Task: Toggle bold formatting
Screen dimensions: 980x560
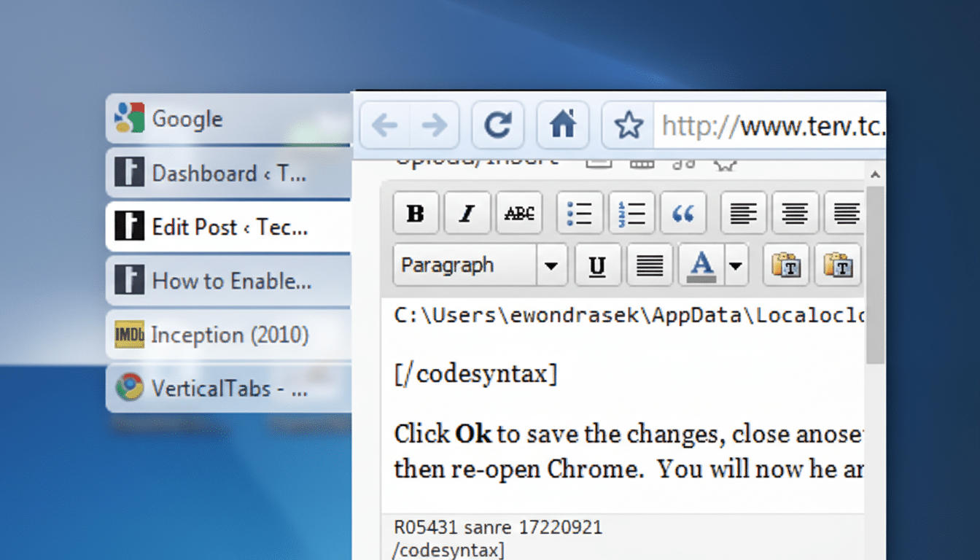Action: click(415, 212)
